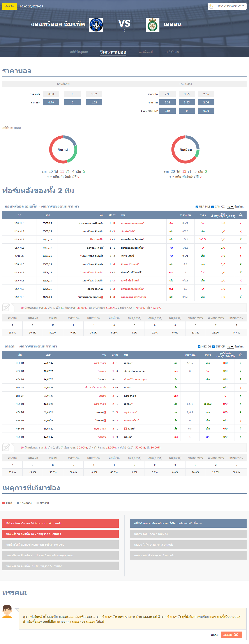Click ฟิลาเดเฟีย in the 17/07/25 row
Image resolution: width=249 pixels, height=644 pixels.
tap(97, 239)
